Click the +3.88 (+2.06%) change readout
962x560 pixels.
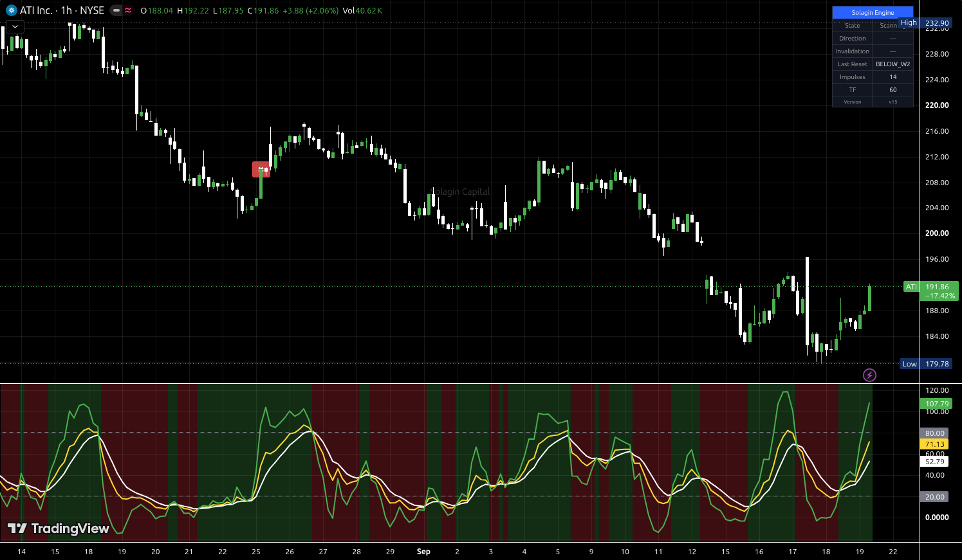pos(311,10)
